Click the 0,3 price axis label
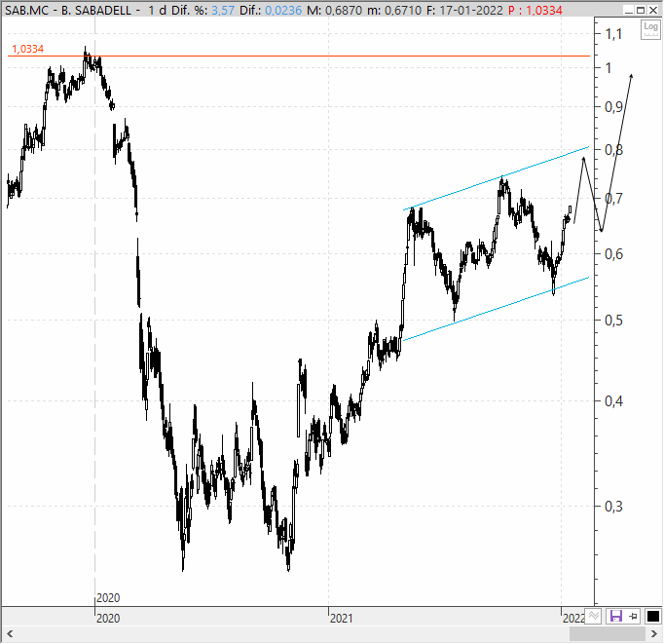Viewport: 664px width, 644px height. [613, 507]
